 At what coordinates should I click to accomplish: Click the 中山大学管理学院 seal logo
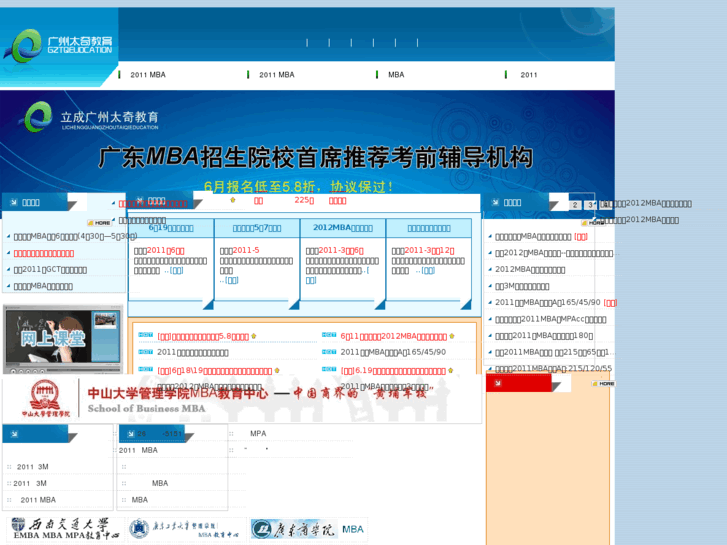45,398
